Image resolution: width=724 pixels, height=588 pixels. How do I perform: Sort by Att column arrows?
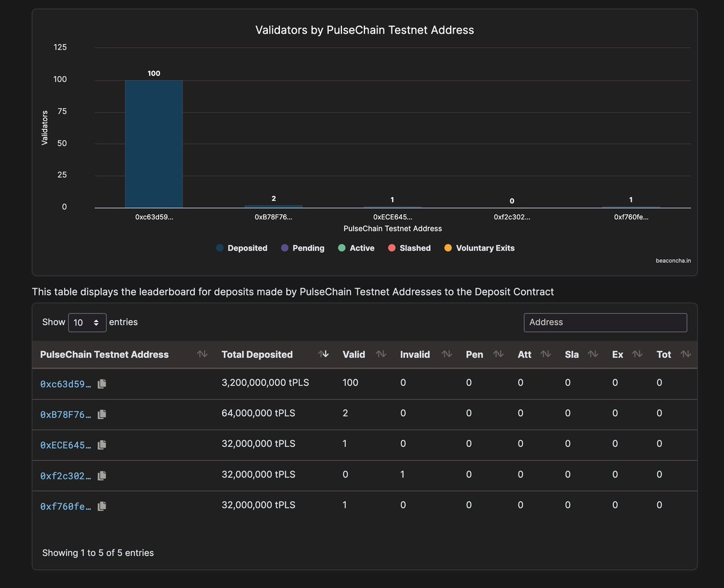point(545,354)
